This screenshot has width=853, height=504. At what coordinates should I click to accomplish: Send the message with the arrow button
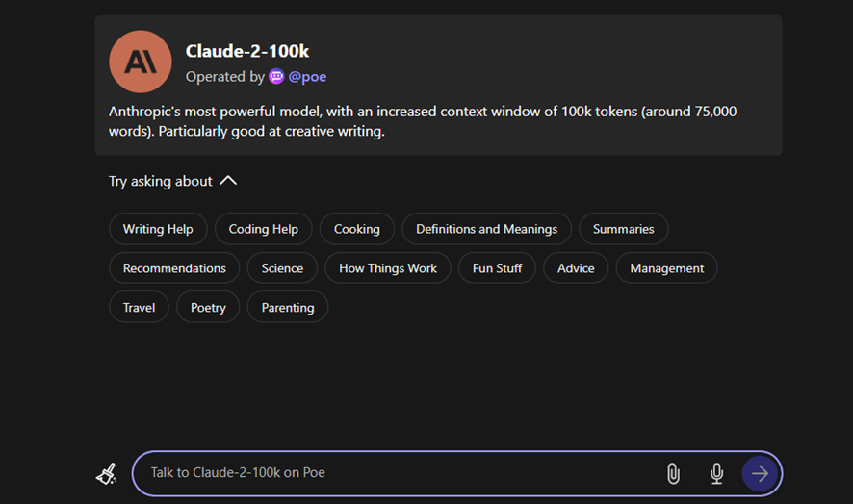760,473
